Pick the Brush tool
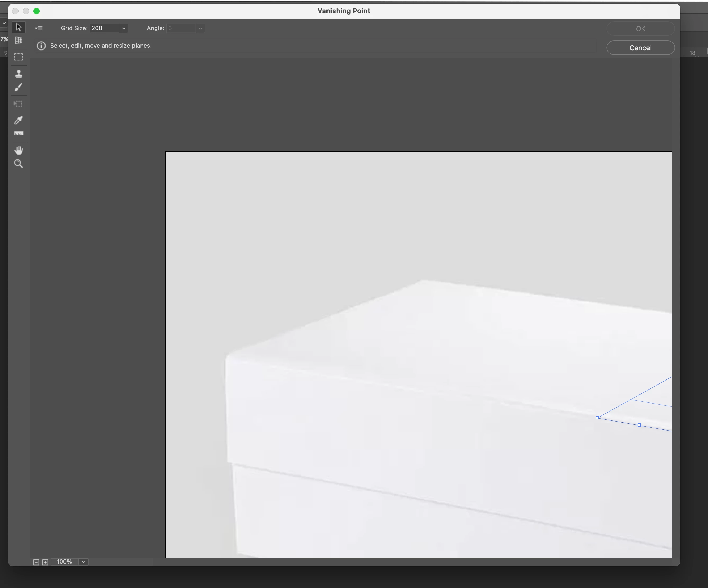 pyautogui.click(x=19, y=87)
